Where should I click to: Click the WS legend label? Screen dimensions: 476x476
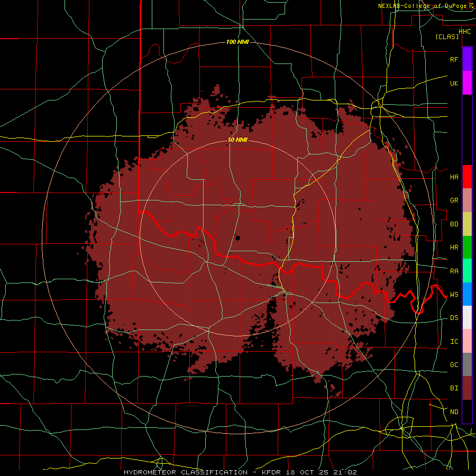[454, 295]
